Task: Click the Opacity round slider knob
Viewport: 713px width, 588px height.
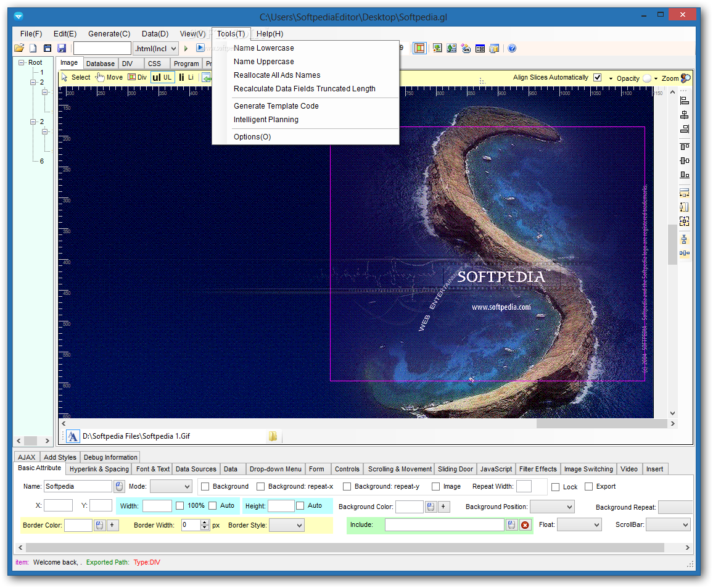Action: point(647,78)
